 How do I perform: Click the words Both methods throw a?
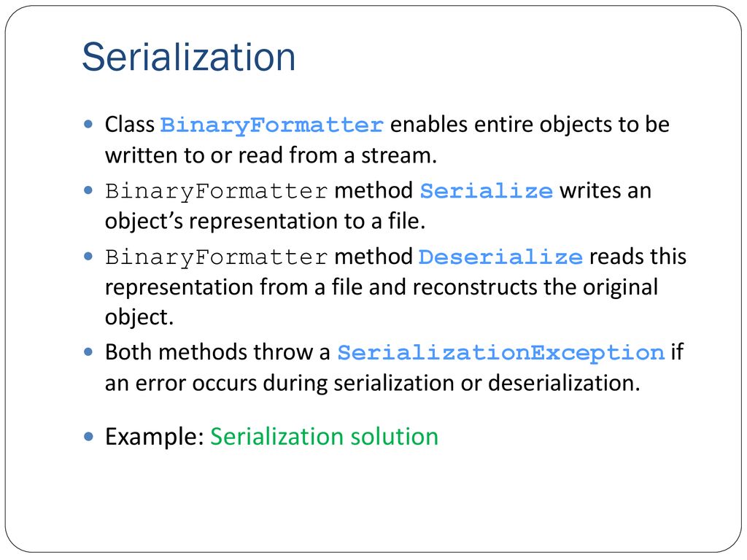[217, 352]
